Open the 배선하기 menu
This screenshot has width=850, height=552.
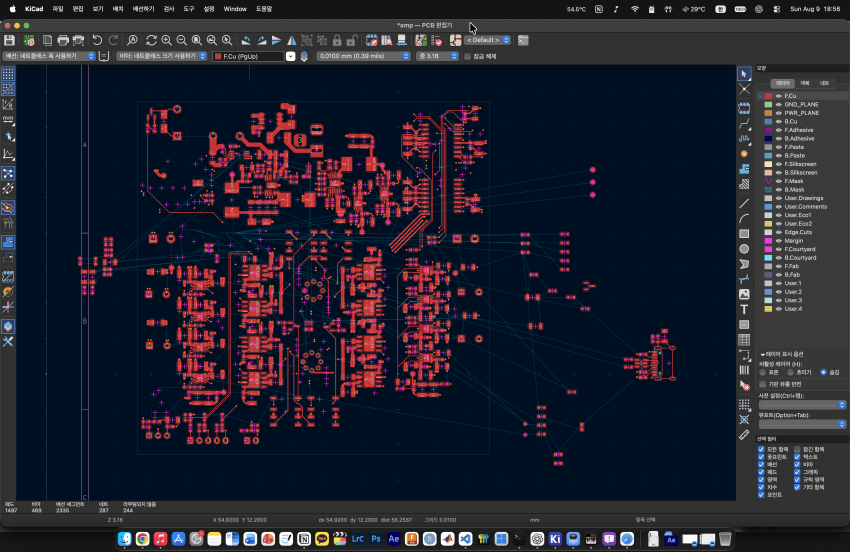tap(143, 9)
